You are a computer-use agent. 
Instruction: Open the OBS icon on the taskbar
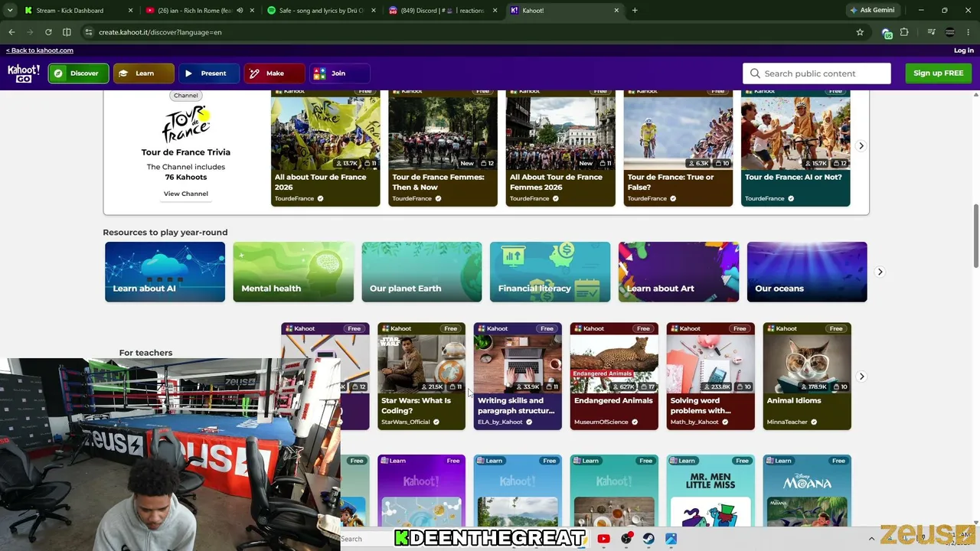pos(626,539)
